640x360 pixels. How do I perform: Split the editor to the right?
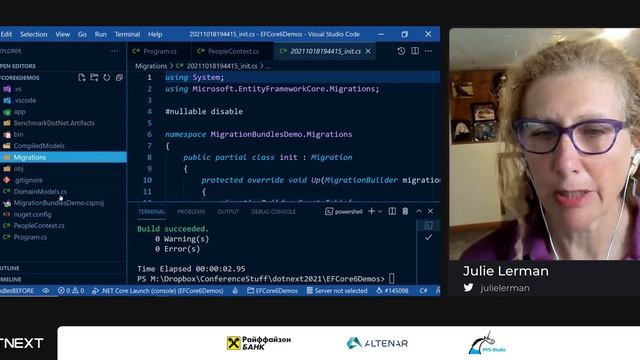pyautogui.click(x=415, y=51)
